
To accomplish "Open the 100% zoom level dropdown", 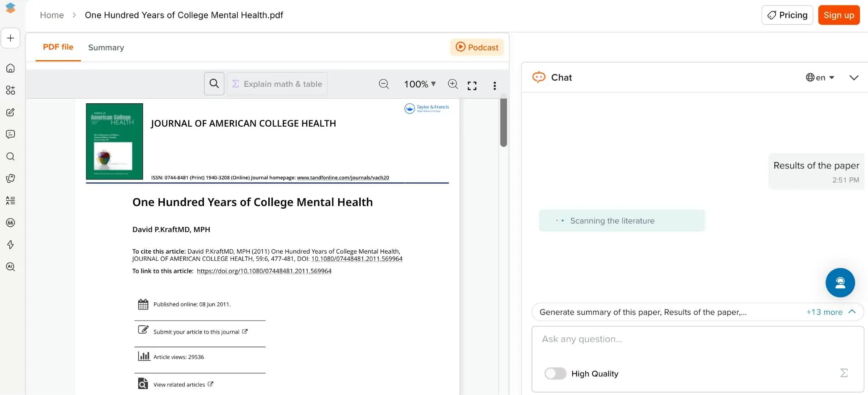I will pyautogui.click(x=420, y=84).
